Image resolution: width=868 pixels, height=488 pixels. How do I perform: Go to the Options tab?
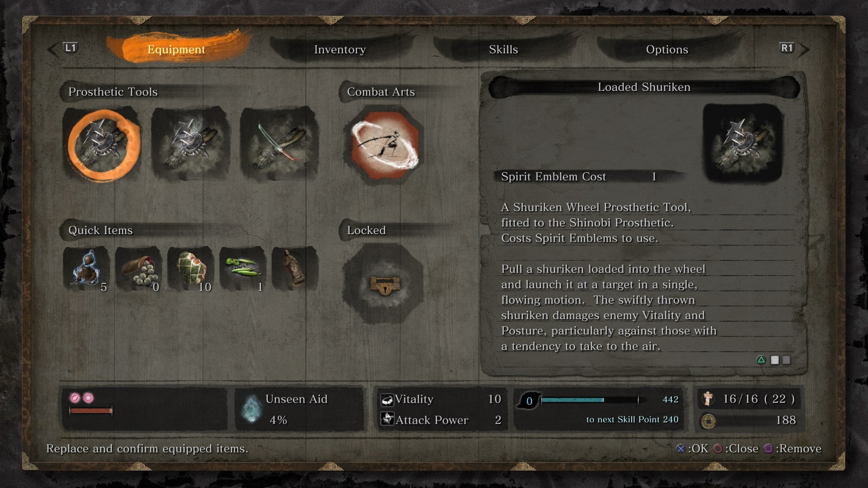coord(667,49)
